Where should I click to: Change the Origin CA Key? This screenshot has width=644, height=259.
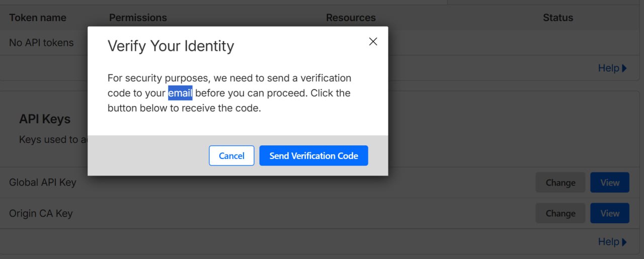click(x=560, y=213)
